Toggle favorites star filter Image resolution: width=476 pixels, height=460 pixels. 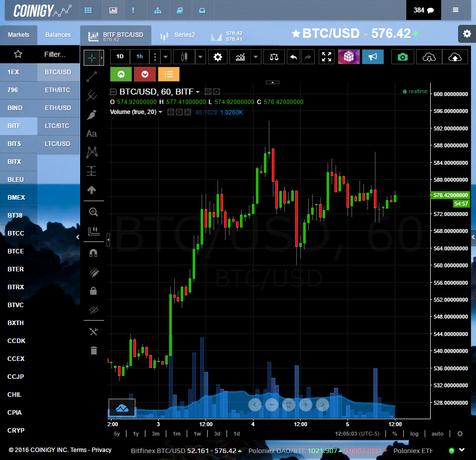[18, 54]
